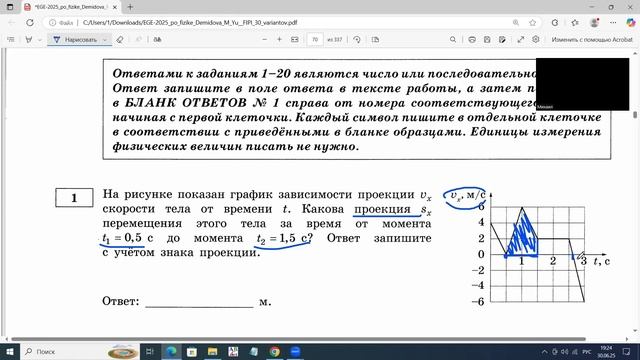The image size is (640, 360).
Task: Open the Windows Start menu
Action: [x=10, y=351]
